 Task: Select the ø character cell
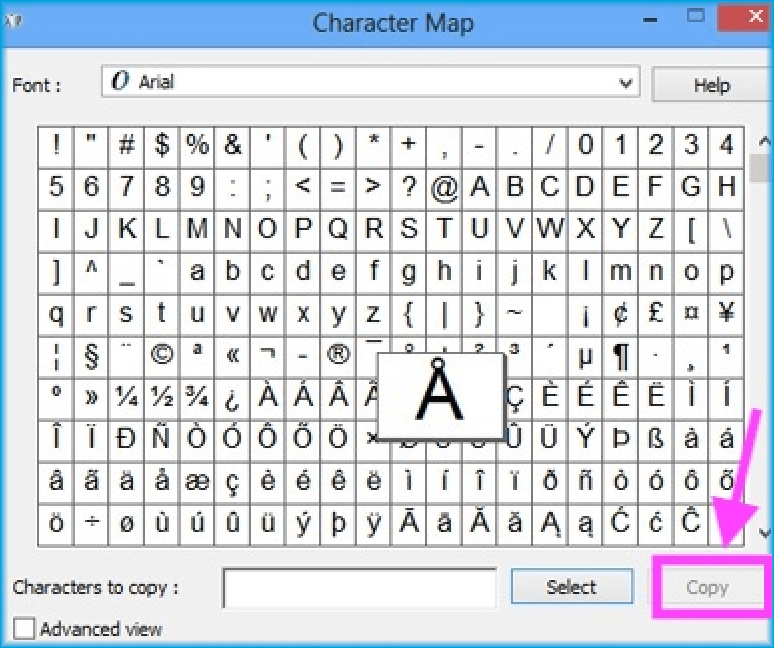[126, 525]
